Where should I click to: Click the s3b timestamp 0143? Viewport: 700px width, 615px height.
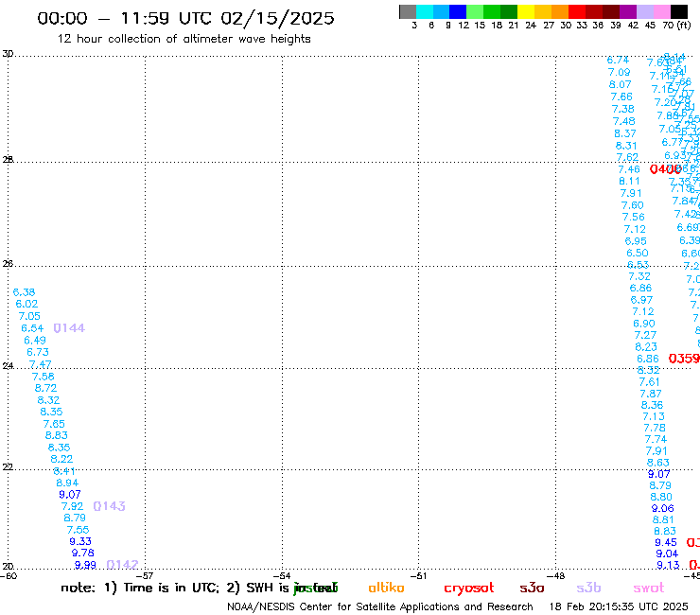(110, 506)
